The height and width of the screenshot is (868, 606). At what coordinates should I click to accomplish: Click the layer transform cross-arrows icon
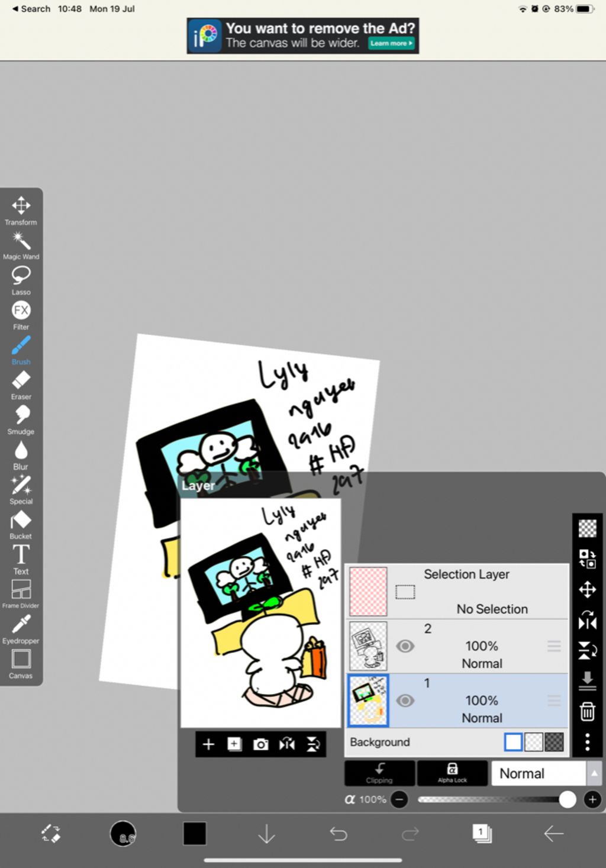coord(587,589)
